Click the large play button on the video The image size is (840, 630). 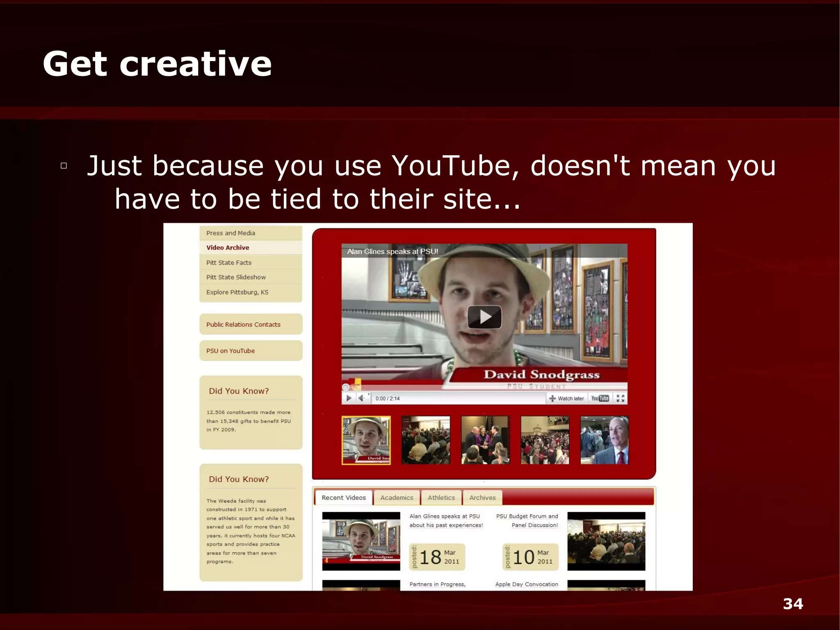point(484,317)
